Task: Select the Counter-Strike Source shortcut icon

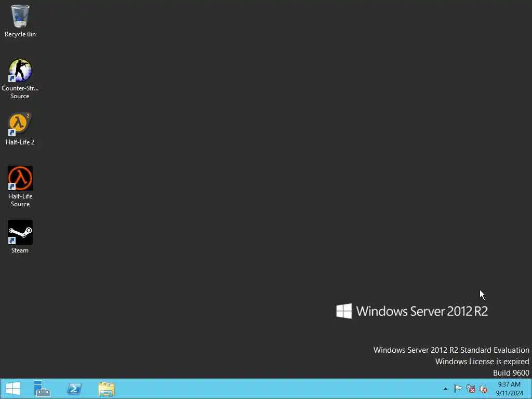Action: [20, 71]
